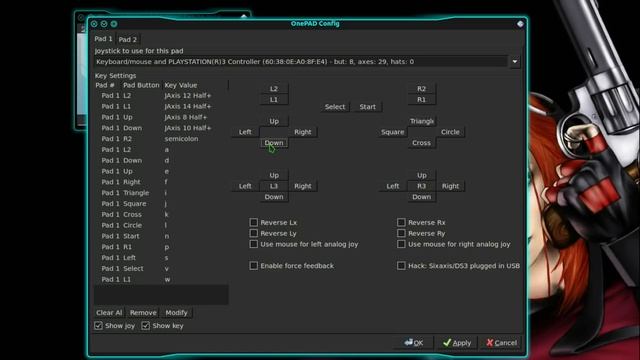Click the Clear All button

109,313
